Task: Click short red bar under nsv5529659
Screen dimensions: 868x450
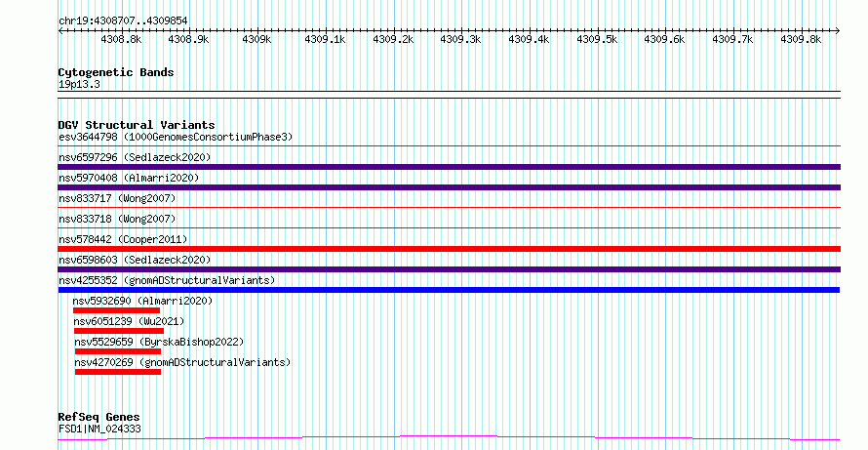Action: pos(118,351)
